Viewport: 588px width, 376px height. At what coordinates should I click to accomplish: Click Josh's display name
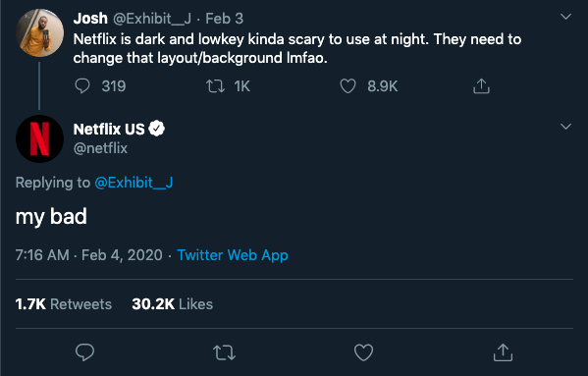[x=90, y=19]
